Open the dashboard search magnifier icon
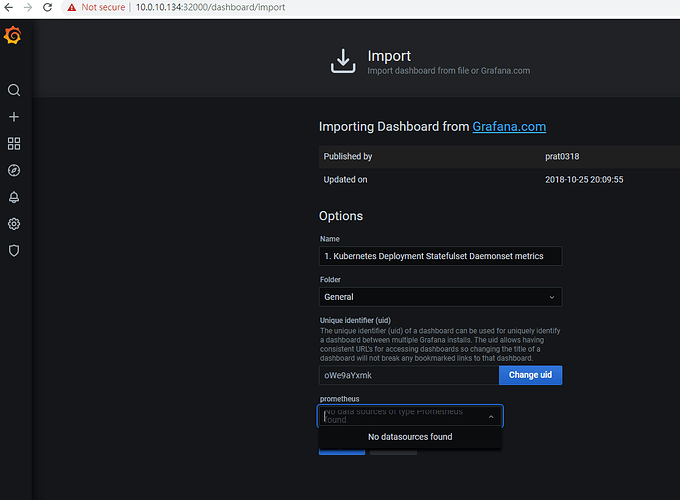 (14, 90)
